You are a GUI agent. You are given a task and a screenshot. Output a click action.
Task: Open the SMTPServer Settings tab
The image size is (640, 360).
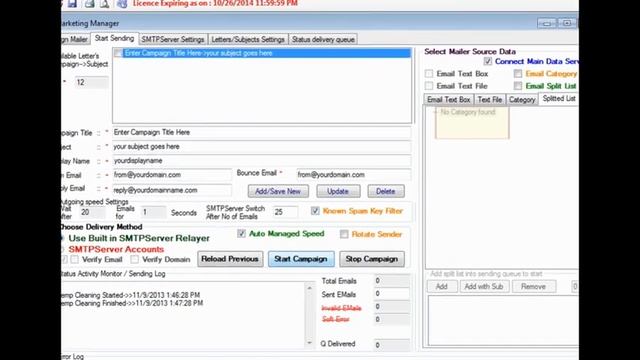tap(173, 40)
